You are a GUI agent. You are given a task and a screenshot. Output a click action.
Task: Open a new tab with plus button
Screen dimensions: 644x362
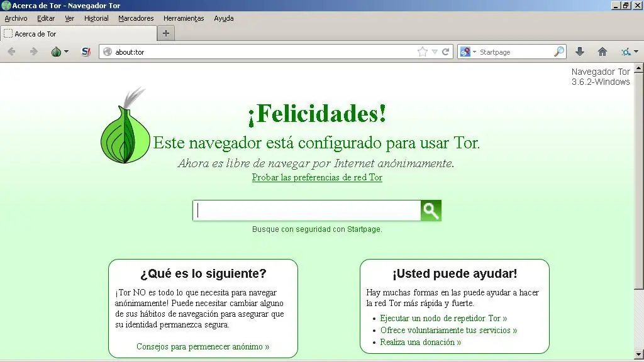(x=166, y=33)
